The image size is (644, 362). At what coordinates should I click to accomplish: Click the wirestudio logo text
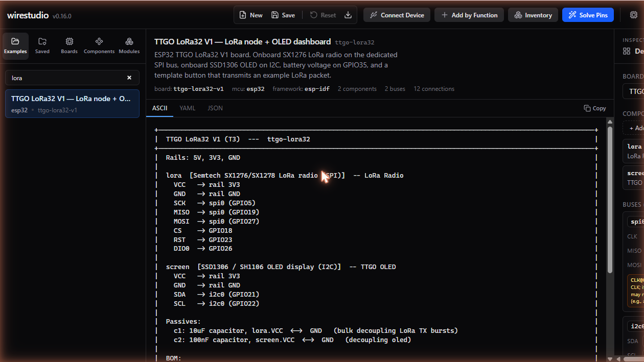(28, 15)
